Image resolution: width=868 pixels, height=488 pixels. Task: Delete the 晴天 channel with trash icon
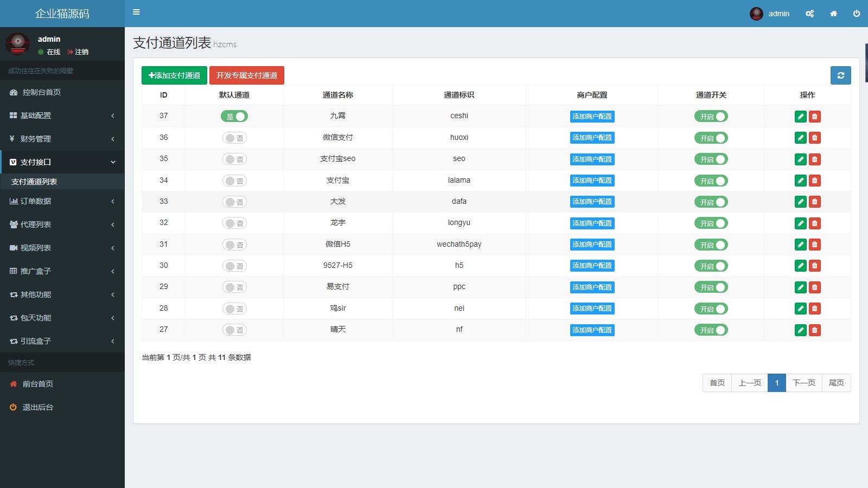[x=814, y=330]
